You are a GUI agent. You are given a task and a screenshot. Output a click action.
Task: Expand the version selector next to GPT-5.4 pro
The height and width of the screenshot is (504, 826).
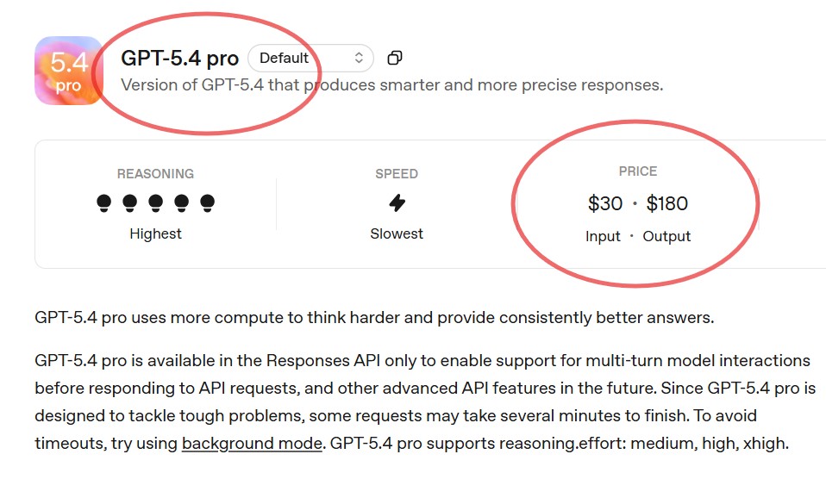pos(310,58)
